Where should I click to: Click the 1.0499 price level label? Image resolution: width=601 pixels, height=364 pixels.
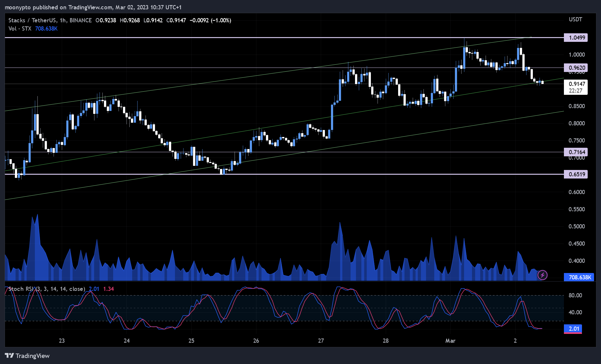tap(576, 38)
